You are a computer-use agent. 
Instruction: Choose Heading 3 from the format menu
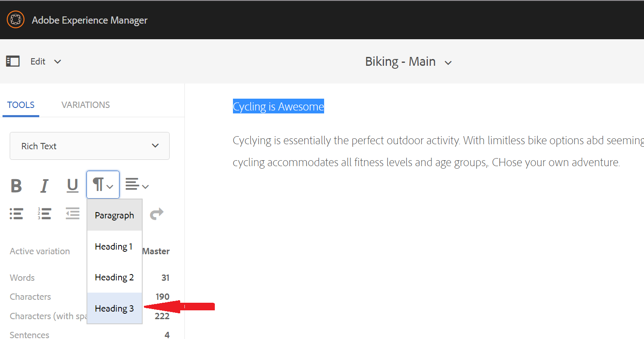pyautogui.click(x=114, y=308)
